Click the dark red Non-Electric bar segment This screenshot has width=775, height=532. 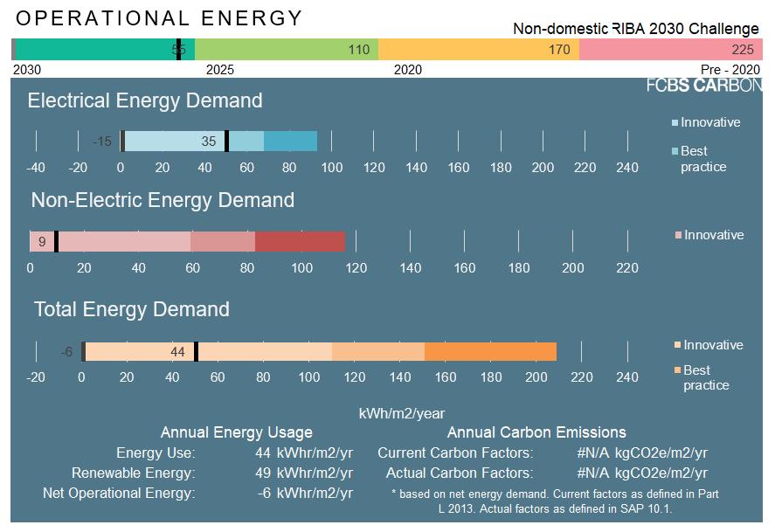tap(300, 242)
